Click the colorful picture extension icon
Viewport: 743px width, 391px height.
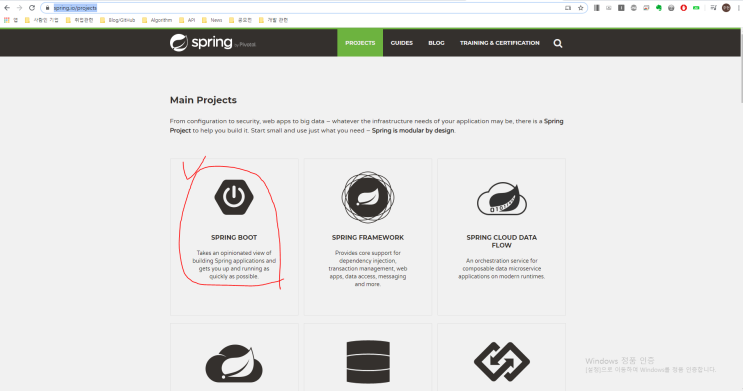coord(646,8)
